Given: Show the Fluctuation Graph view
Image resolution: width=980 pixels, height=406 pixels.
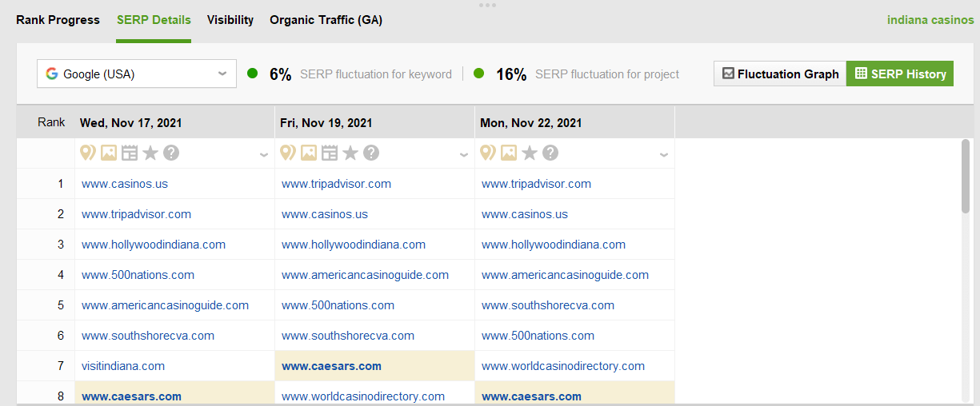Looking at the screenshot, I should click(780, 74).
